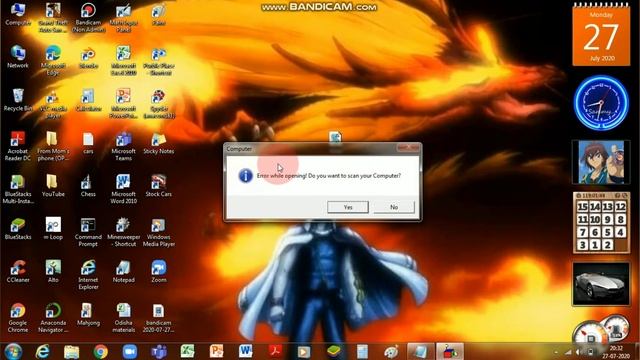The height and width of the screenshot is (360, 640).
Task: Click the volume icon in system tray
Action: 578,352
